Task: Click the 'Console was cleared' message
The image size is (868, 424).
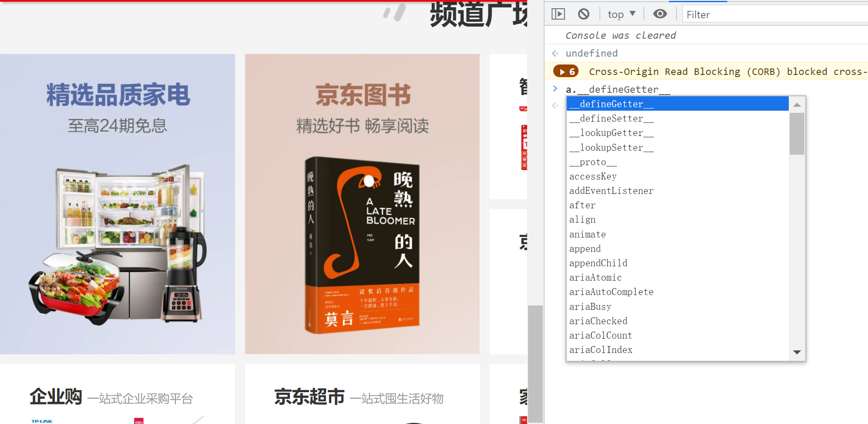Action: 621,35
